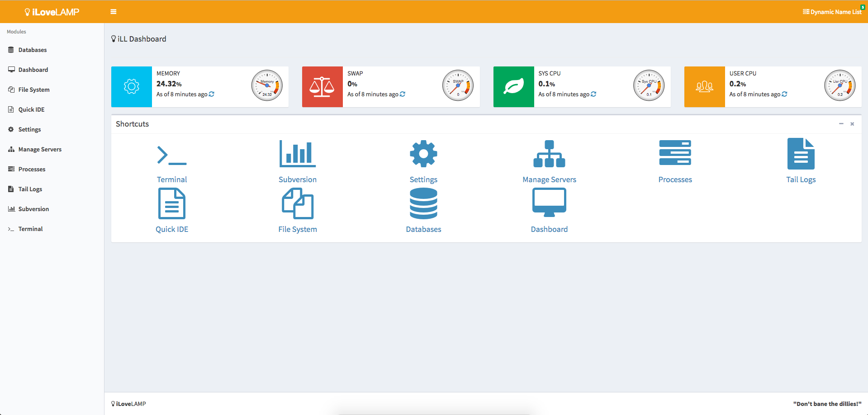Click the Usr CPU gauge dial

840,85
